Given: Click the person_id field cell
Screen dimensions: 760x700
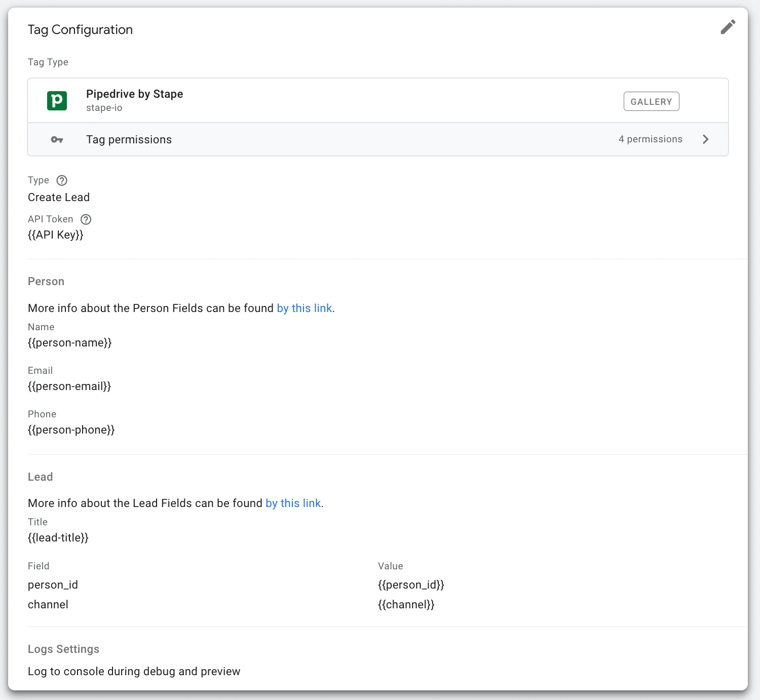Looking at the screenshot, I should coord(53,585).
